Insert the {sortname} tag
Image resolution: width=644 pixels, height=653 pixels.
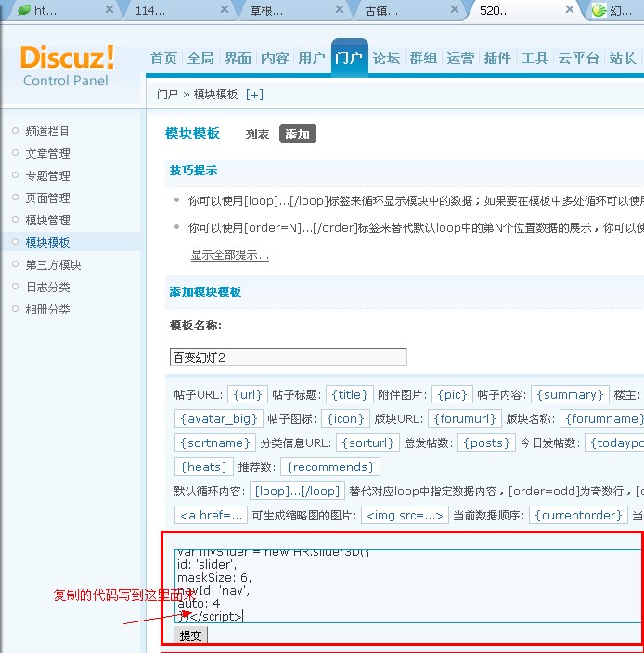pyautogui.click(x=215, y=442)
